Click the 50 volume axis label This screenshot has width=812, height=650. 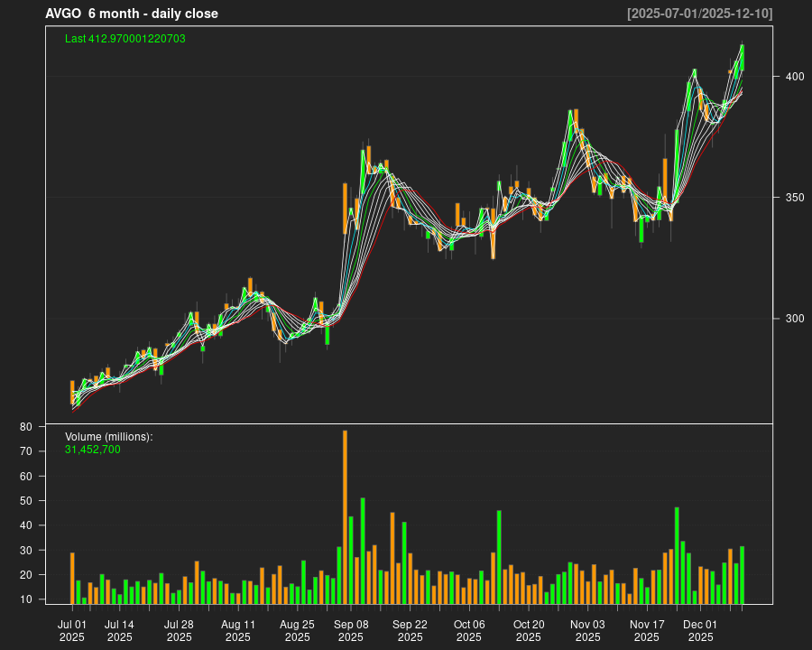(x=51, y=501)
